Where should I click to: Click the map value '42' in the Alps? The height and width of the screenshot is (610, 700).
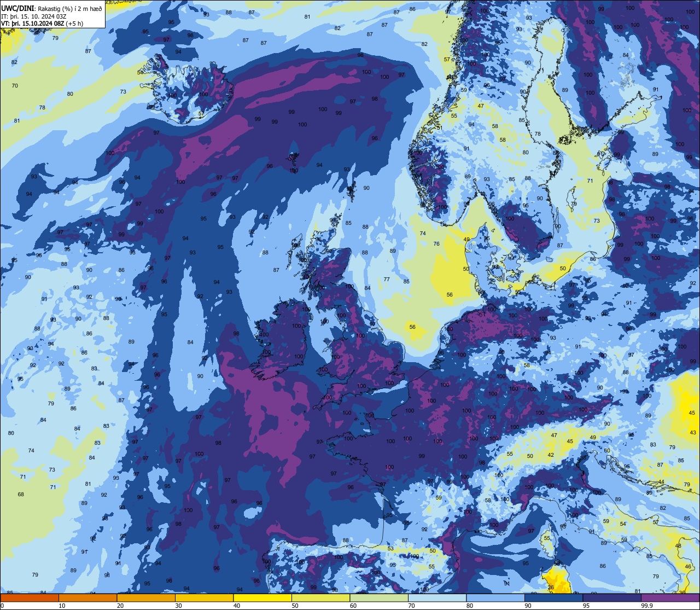[551, 455]
